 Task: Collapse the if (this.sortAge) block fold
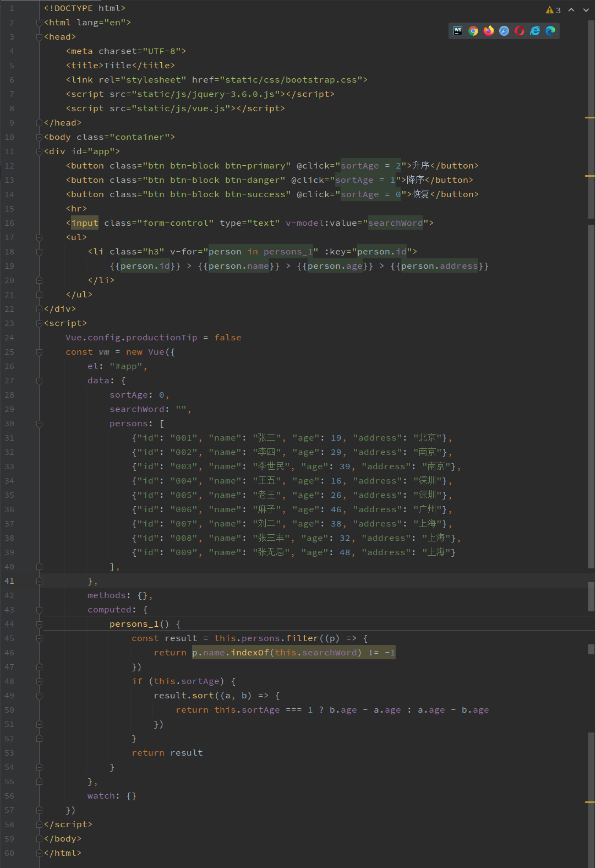click(39, 681)
